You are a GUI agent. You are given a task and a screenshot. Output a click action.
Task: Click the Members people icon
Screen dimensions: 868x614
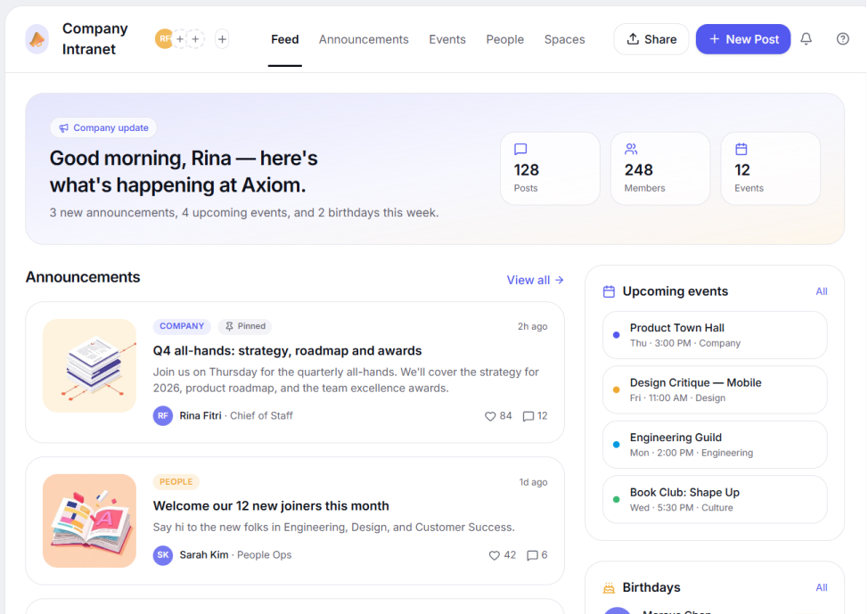click(631, 149)
